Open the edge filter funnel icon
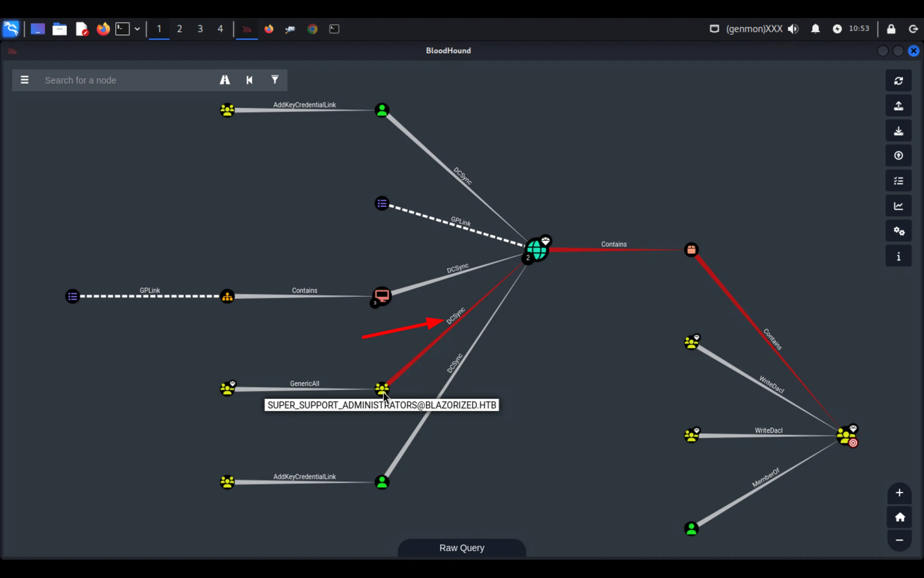 coord(275,80)
